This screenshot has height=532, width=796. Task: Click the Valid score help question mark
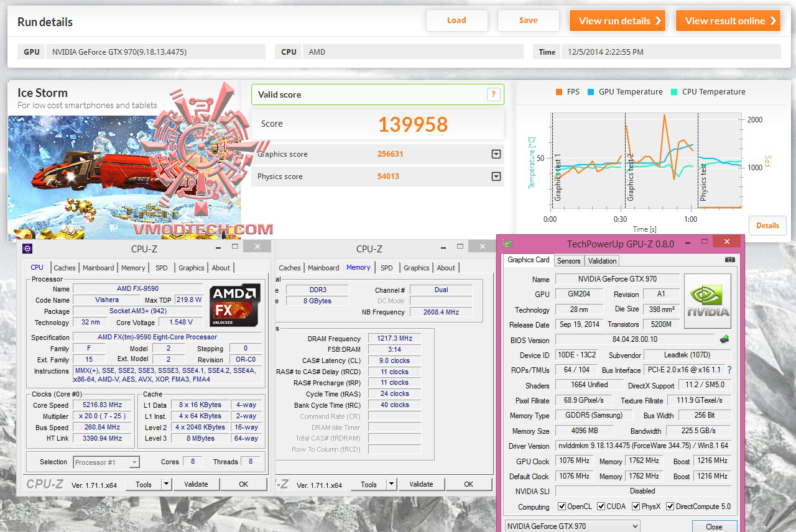(x=493, y=94)
